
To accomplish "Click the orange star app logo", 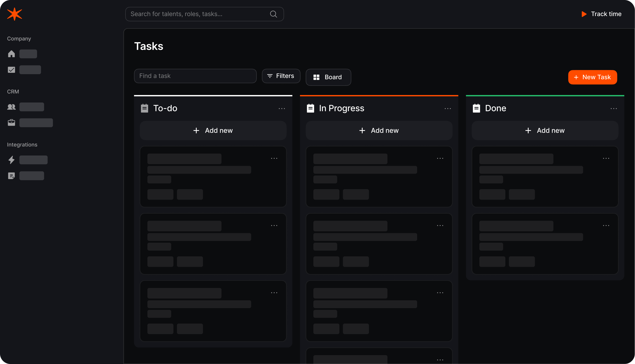I will coord(15,14).
